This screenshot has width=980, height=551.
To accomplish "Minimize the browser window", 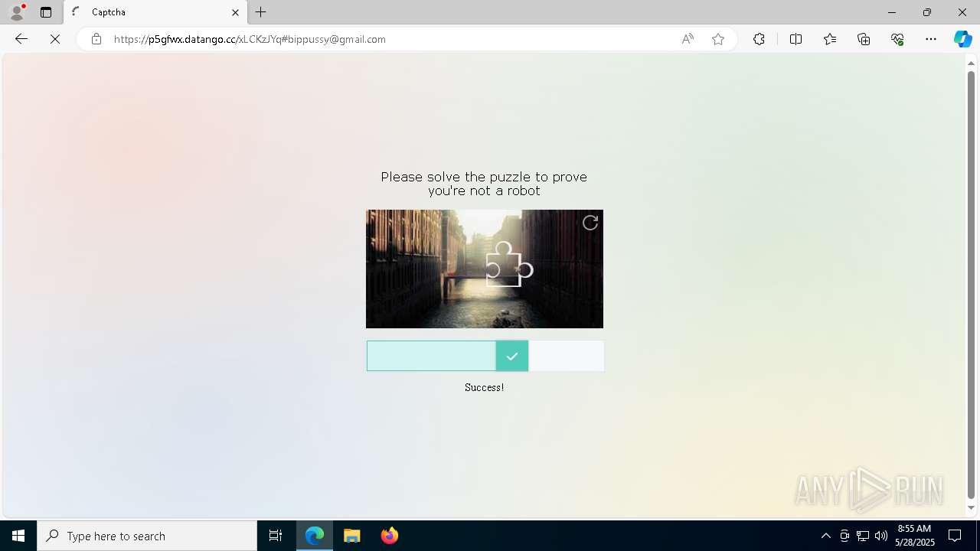I will pyautogui.click(x=891, y=12).
